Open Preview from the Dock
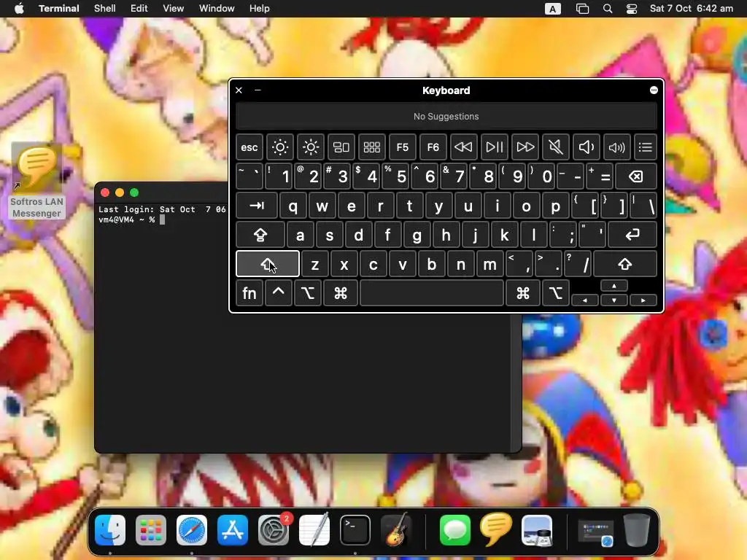 [537, 530]
